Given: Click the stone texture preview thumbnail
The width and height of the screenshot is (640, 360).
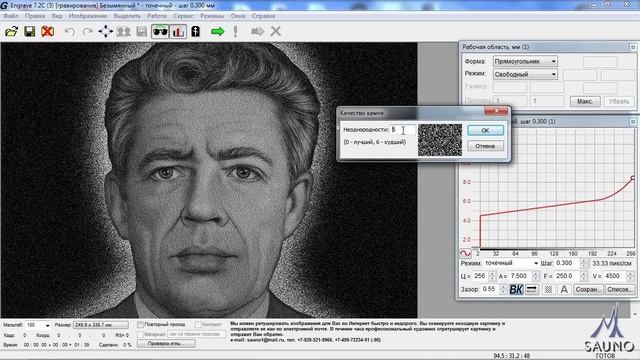Looking at the screenshot, I should (x=440, y=140).
